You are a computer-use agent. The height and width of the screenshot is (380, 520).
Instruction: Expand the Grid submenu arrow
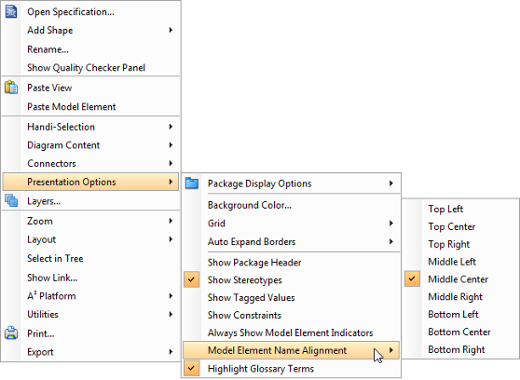(391, 223)
